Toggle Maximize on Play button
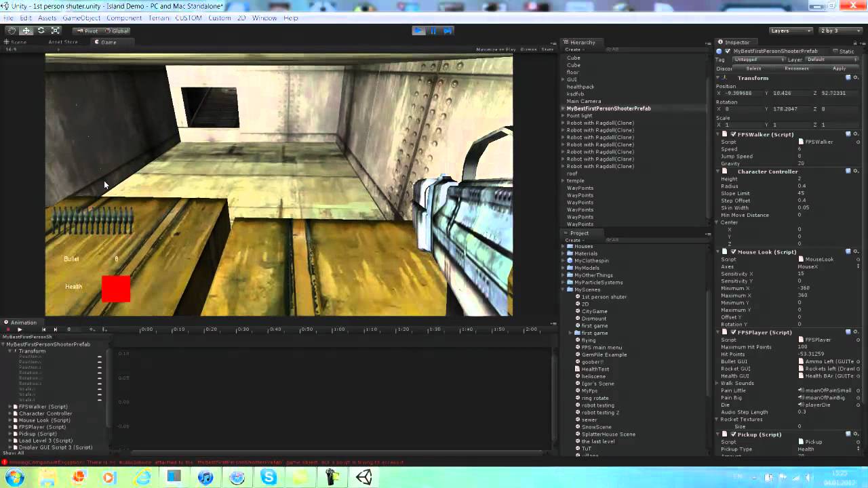 click(x=496, y=49)
